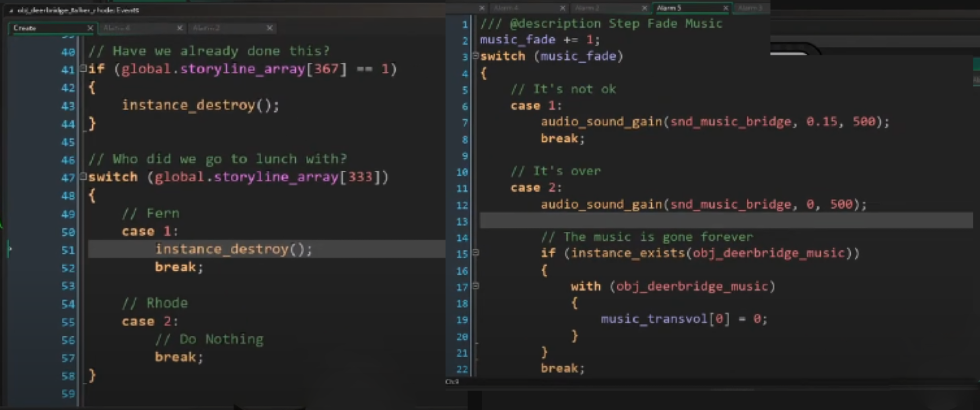This screenshot has height=410, width=980.
Task: Click 'obj_deerbridge_music' inside instance_exists
Action: pos(768,253)
